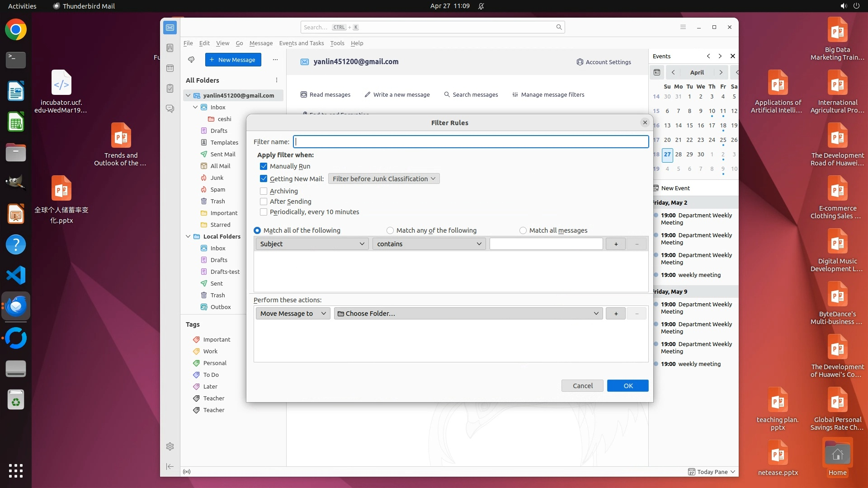Open the Calendar space icon
The width and height of the screenshot is (868, 488).
point(170,68)
